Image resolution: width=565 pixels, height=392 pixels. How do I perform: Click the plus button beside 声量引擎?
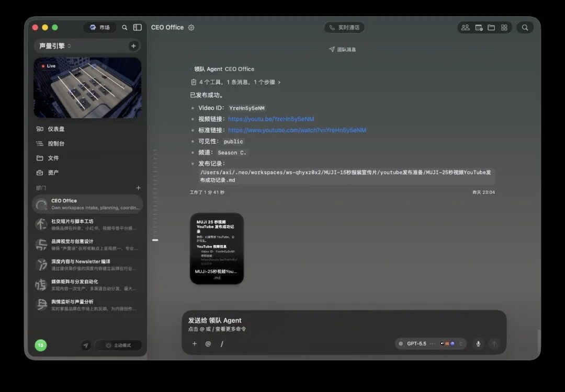tap(133, 45)
